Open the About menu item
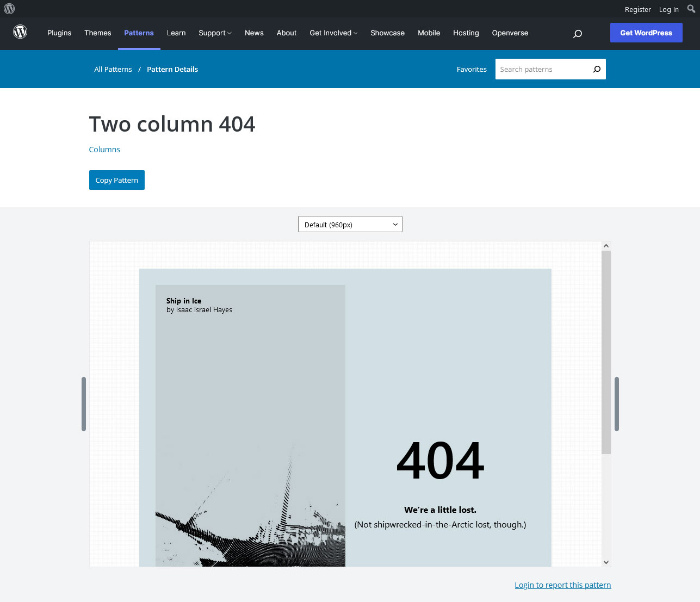Image resolution: width=700 pixels, height=602 pixels. [x=287, y=33]
